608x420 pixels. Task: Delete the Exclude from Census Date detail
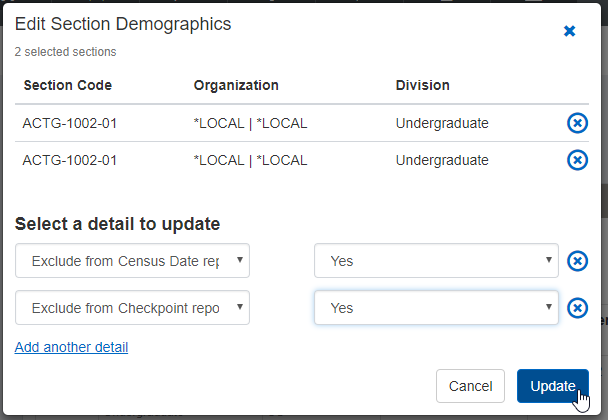tap(577, 261)
